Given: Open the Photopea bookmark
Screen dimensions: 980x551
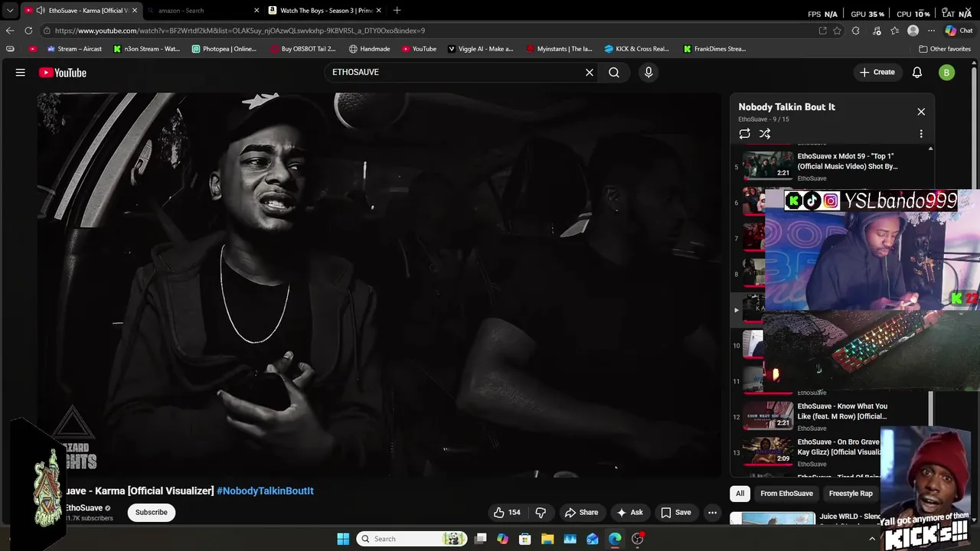Looking at the screenshot, I should coord(224,49).
